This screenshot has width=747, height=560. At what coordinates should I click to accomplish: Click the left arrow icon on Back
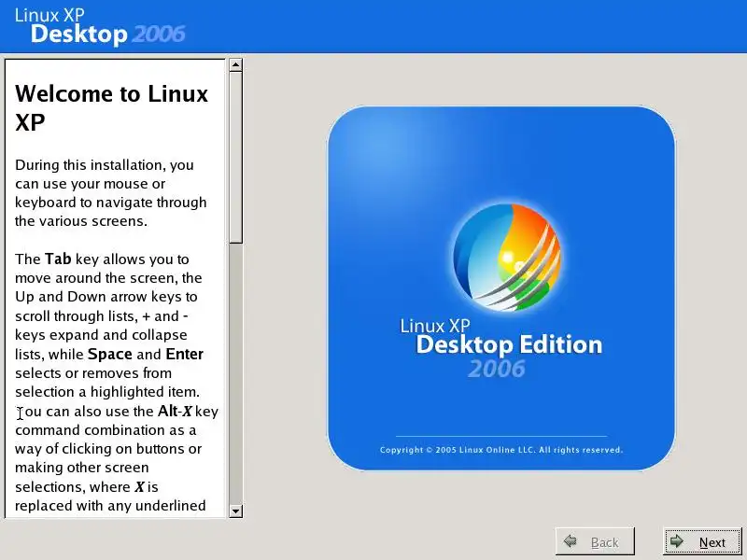click(570, 541)
